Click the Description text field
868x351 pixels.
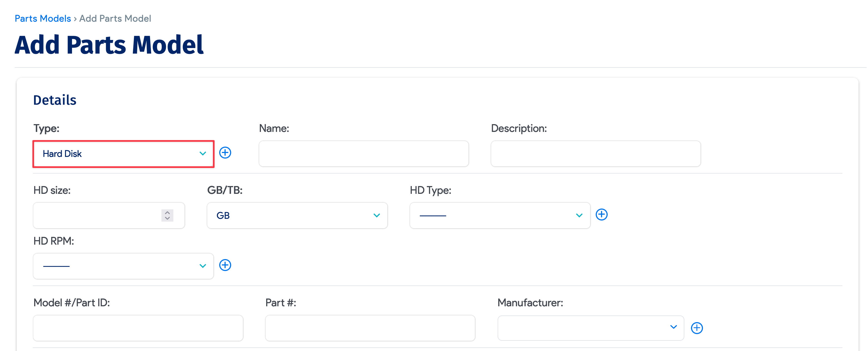tap(595, 154)
